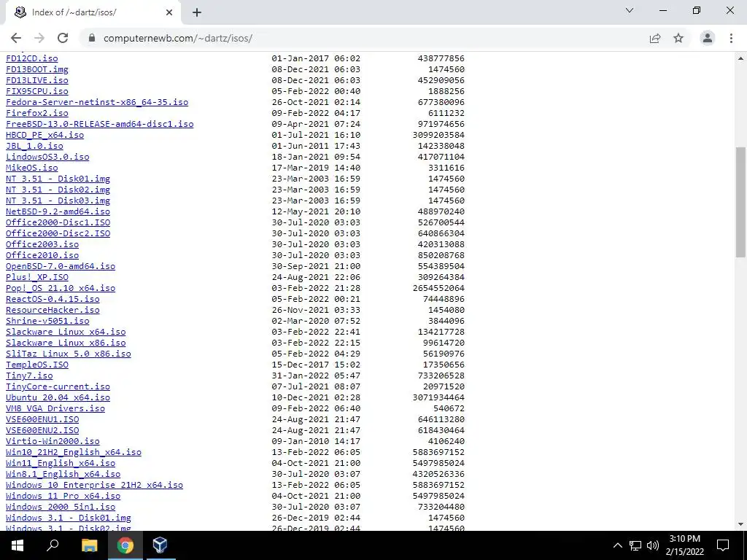The width and height of the screenshot is (747, 560).
Task: Open ReactOS-0.4.15.iso link
Action: click(53, 299)
